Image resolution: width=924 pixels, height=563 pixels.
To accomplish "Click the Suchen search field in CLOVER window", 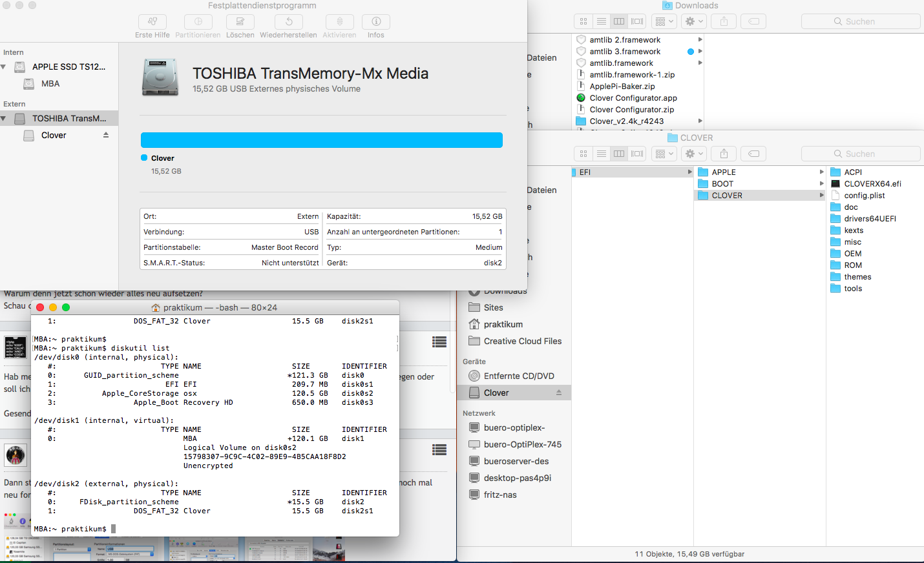I will tap(861, 154).
